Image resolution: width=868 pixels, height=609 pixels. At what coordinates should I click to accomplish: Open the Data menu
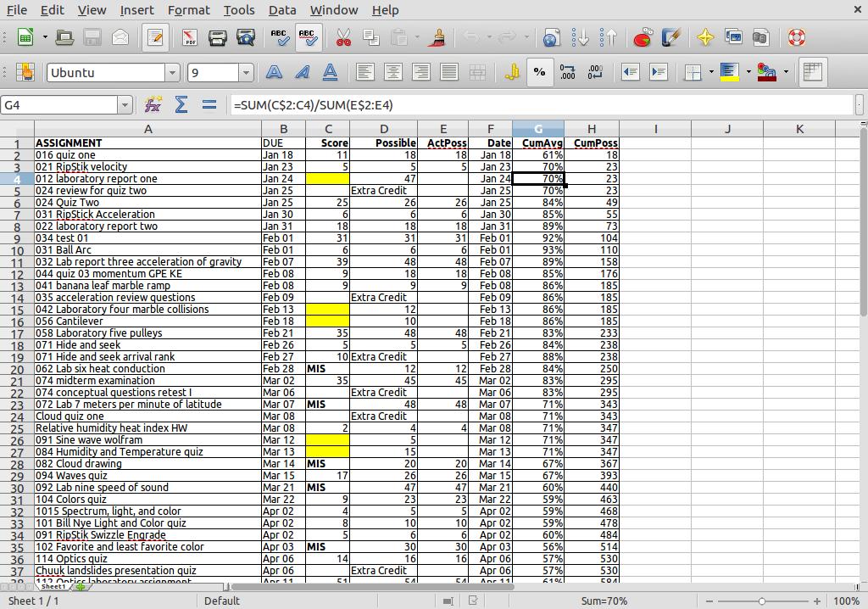282,10
